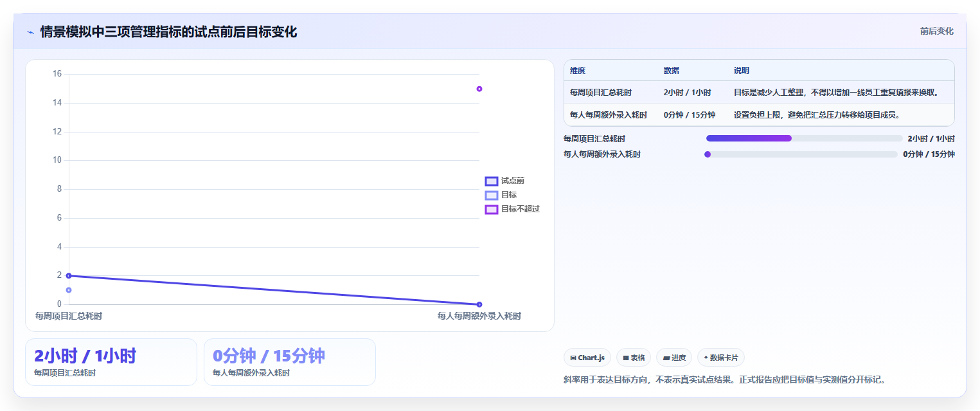Toggle the 目标不超过 legend series
980x411 pixels.
pyautogui.click(x=513, y=209)
